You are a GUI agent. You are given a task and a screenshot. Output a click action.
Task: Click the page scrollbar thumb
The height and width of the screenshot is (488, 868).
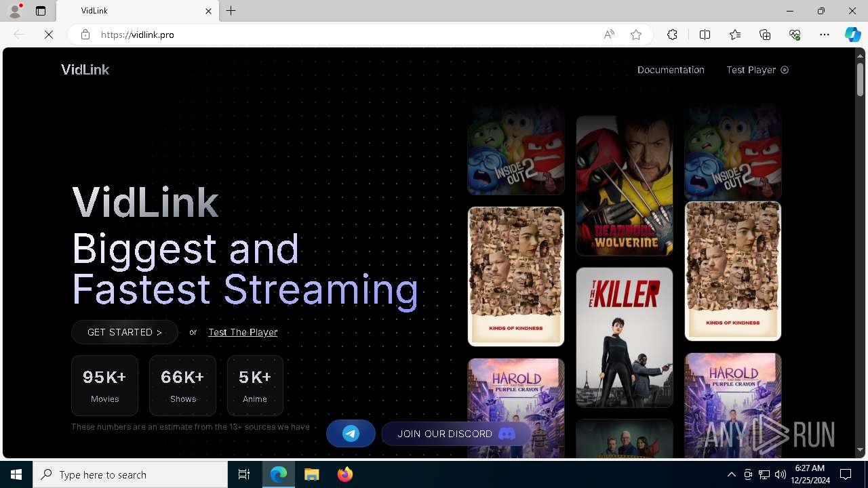[860, 79]
